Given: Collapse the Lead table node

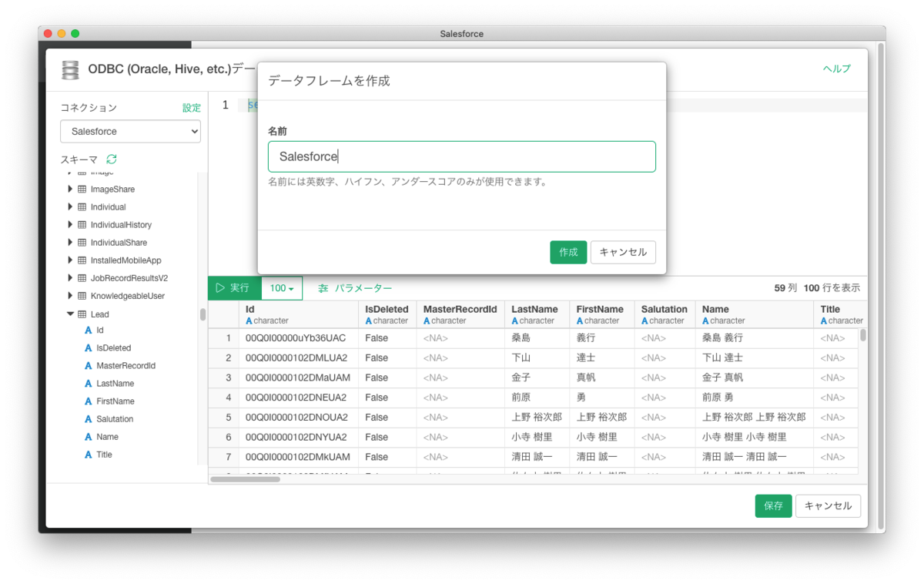Looking at the screenshot, I should click(x=70, y=314).
